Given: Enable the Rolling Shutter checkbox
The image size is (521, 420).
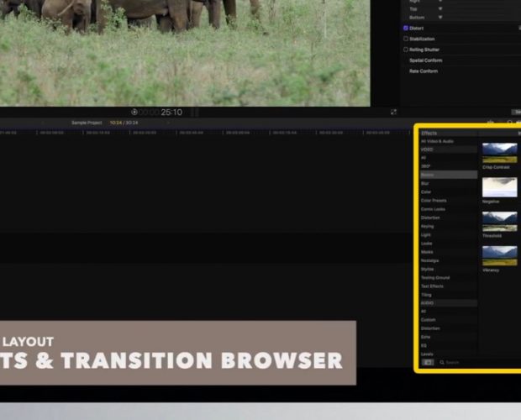Looking at the screenshot, I should click(406, 50).
